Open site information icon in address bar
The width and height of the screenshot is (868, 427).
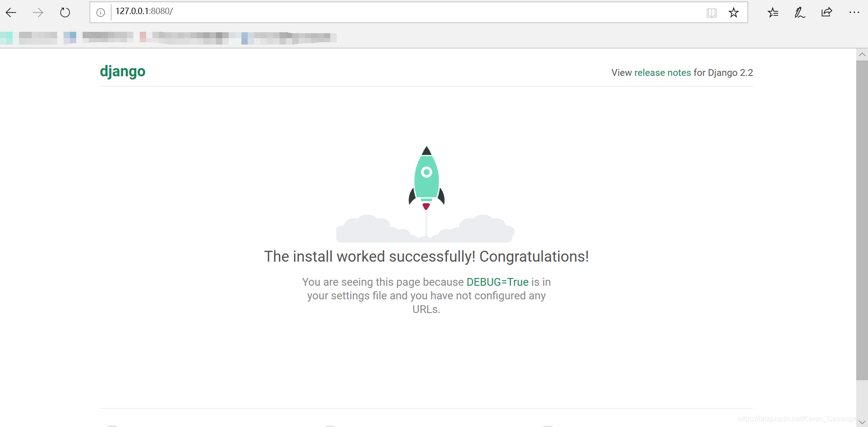(101, 13)
